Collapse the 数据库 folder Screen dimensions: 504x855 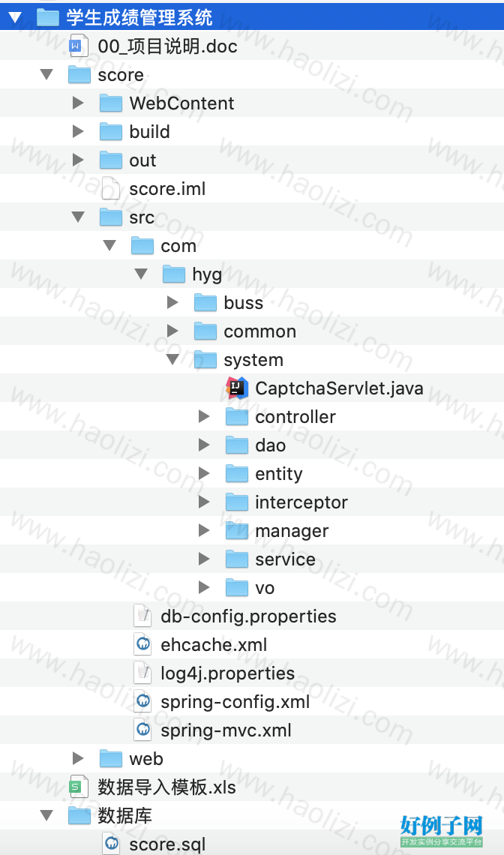[x=47, y=815]
